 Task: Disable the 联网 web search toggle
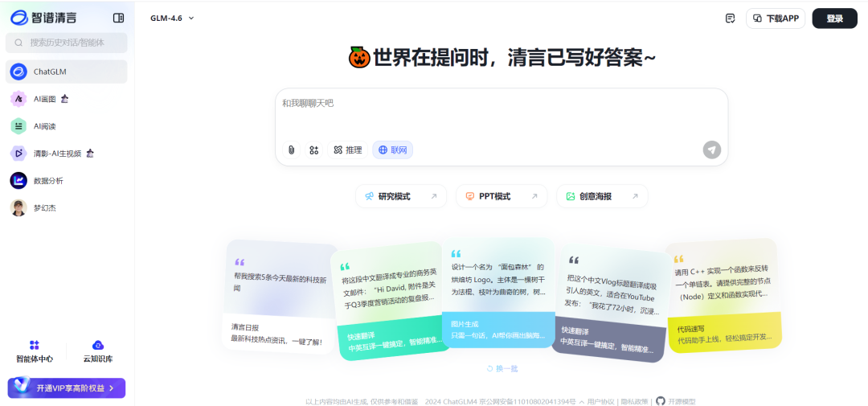point(392,150)
